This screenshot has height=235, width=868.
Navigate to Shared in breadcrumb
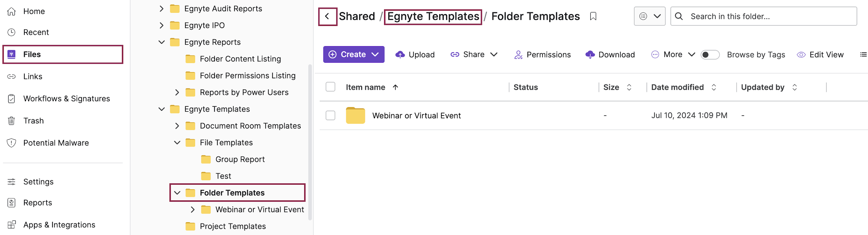(x=357, y=16)
